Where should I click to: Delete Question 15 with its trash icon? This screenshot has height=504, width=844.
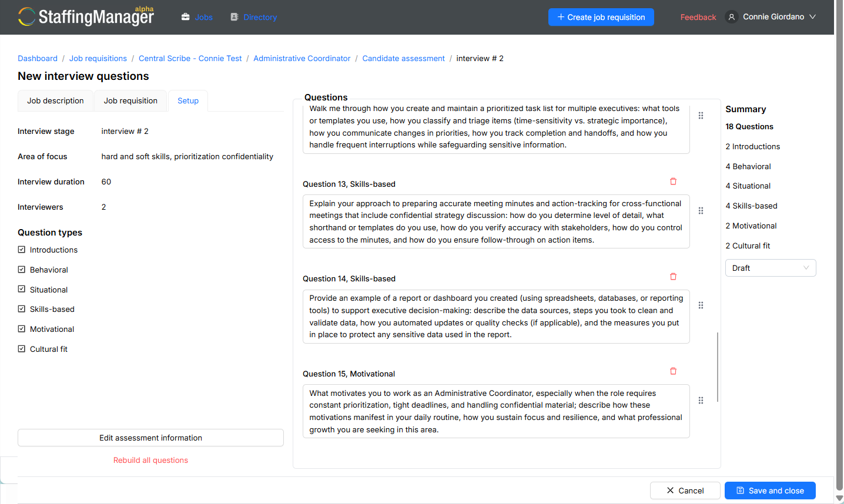click(674, 371)
